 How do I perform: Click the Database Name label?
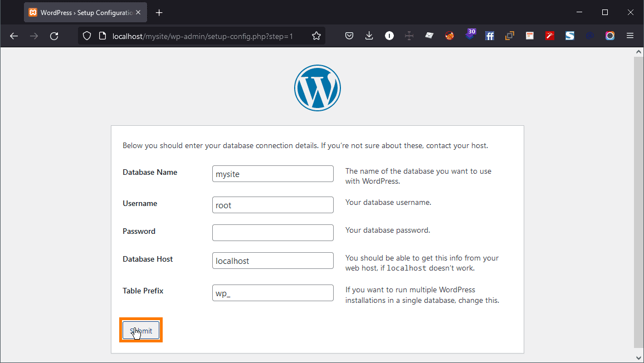150,173
